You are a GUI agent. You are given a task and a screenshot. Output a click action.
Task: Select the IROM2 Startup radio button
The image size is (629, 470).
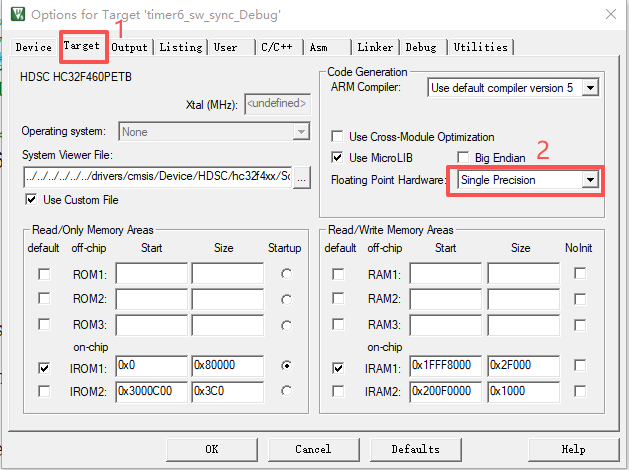click(x=286, y=391)
